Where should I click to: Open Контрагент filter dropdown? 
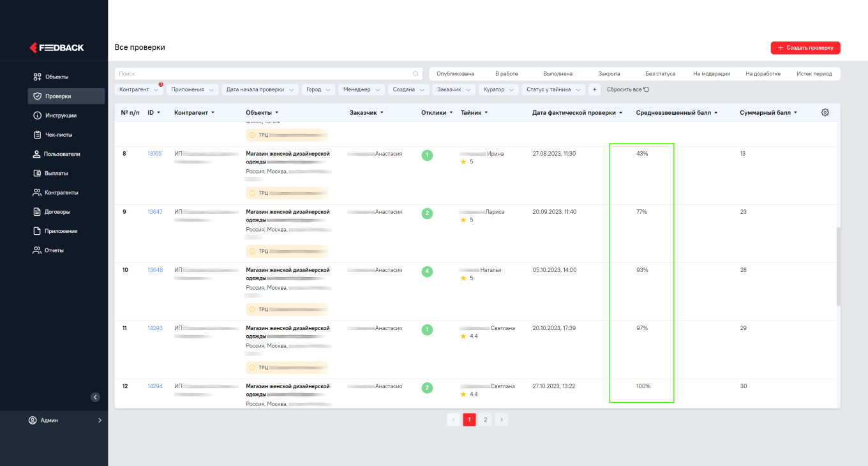pos(139,90)
